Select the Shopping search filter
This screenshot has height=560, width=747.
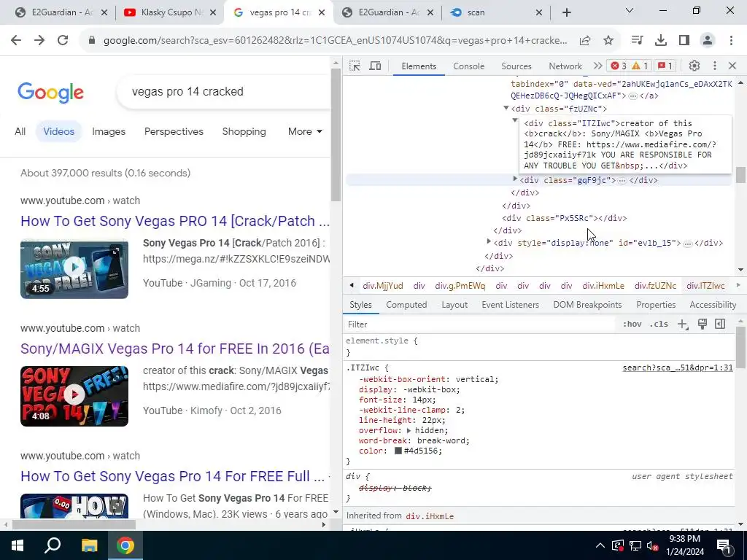(x=244, y=131)
